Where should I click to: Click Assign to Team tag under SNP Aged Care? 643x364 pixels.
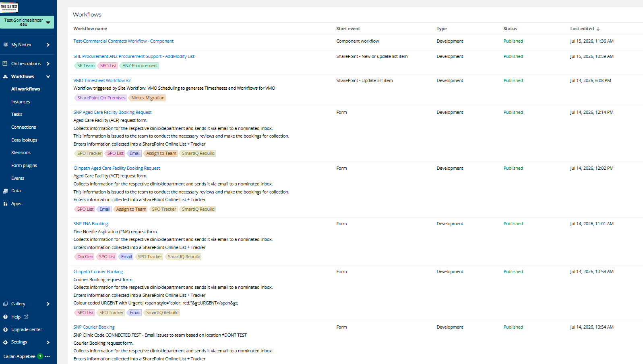(x=160, y=154)
